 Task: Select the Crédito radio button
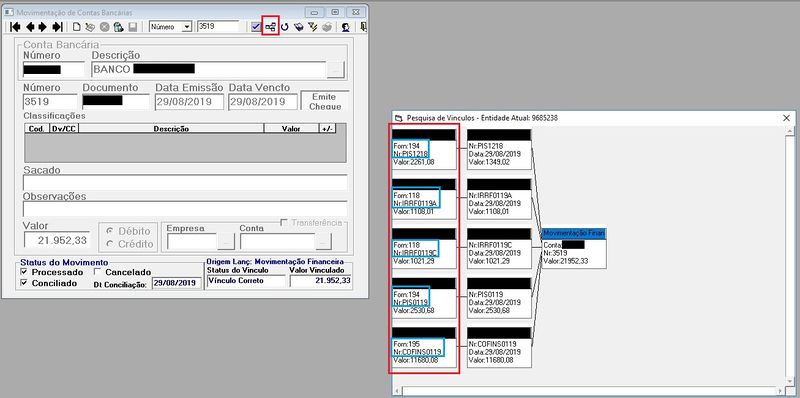[x=109, y=244]
